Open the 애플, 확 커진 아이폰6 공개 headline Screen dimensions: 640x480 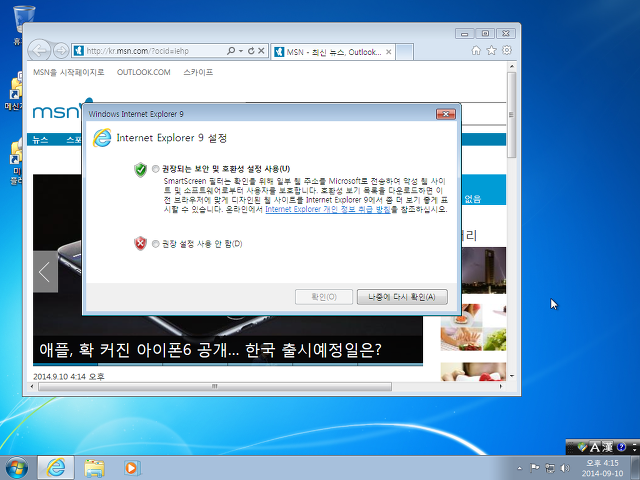tap(210, 350)
